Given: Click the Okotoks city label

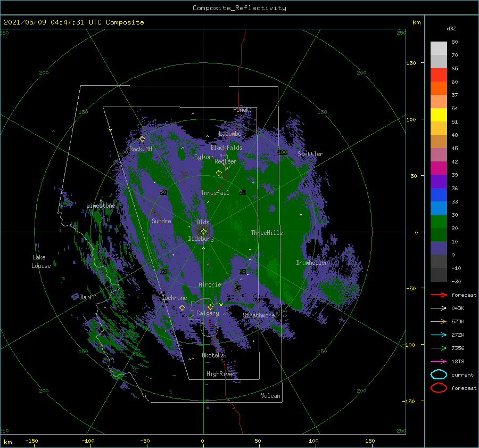Looking at the screenshot, I should [213, 355].
